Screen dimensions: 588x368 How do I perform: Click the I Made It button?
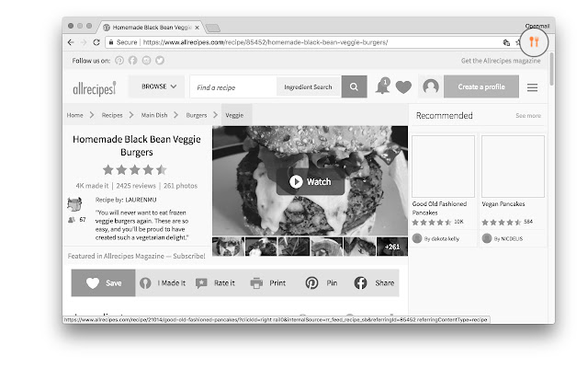point(163,283)
